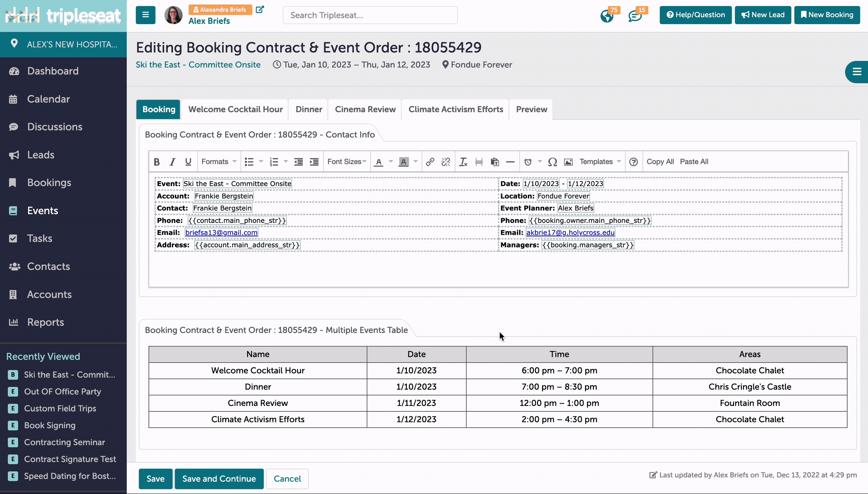Screen dimensions: 868x494
Task: Click the akbrie17@g.holycross.edu email link
Action: click(570, 233)
